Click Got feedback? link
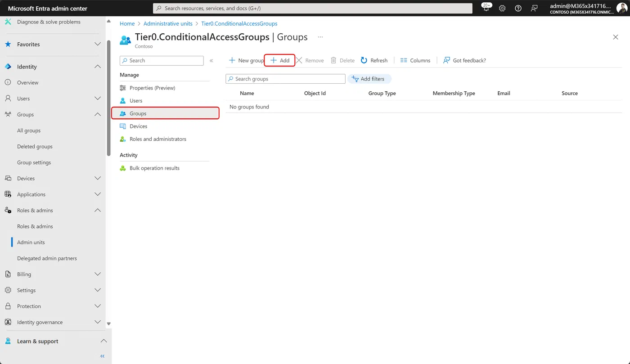 coord(464,60)
